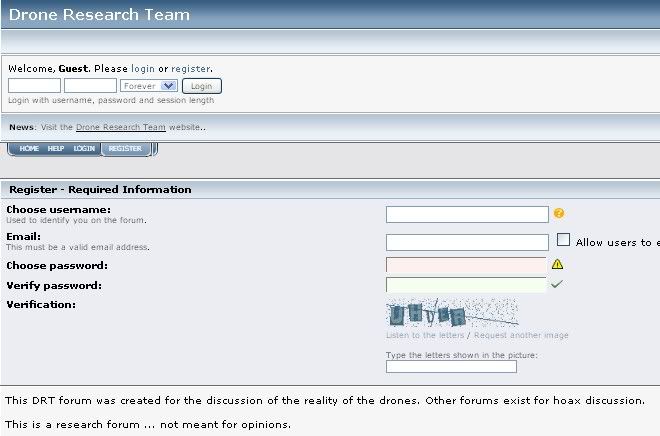Image resolution: width=660 pixels, height=436 pixels.
Task: Click the Email input field
Action: pyautogui.click(x=467, y=242)
